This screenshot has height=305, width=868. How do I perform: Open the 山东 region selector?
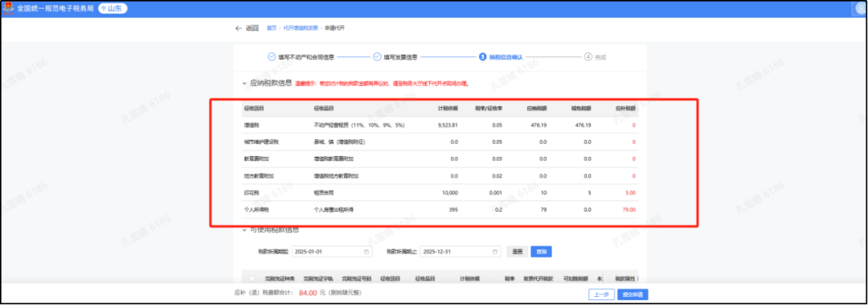pos(113,9)
